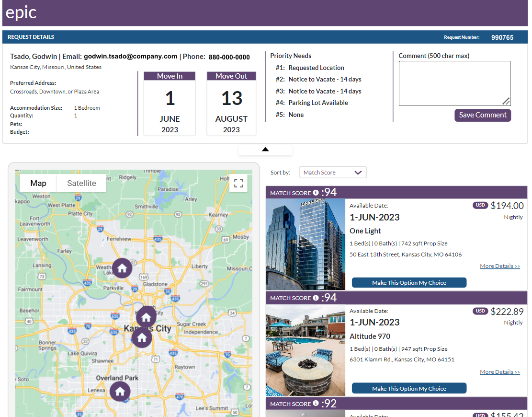Click the comment box resize handle
The image size is (532, 417).
[x=506, y=101]
